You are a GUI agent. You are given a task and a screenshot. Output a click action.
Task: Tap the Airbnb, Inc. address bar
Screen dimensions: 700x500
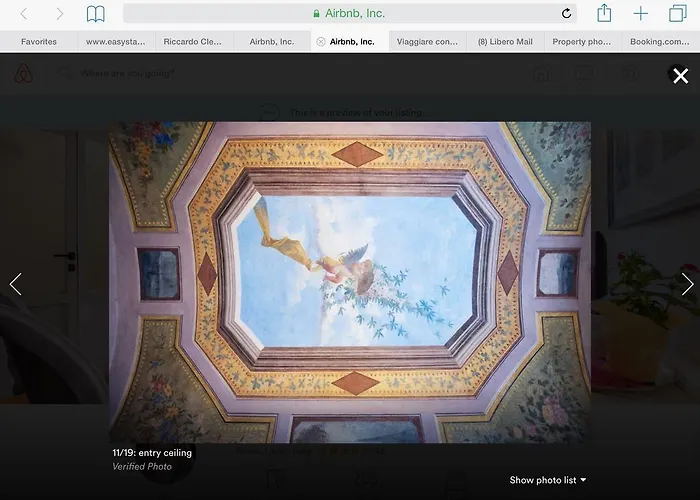350,13
